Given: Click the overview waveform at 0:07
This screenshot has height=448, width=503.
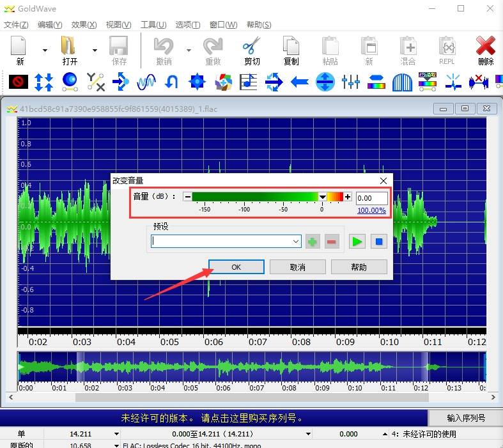Looking at the screenshot, I should 249,367.
